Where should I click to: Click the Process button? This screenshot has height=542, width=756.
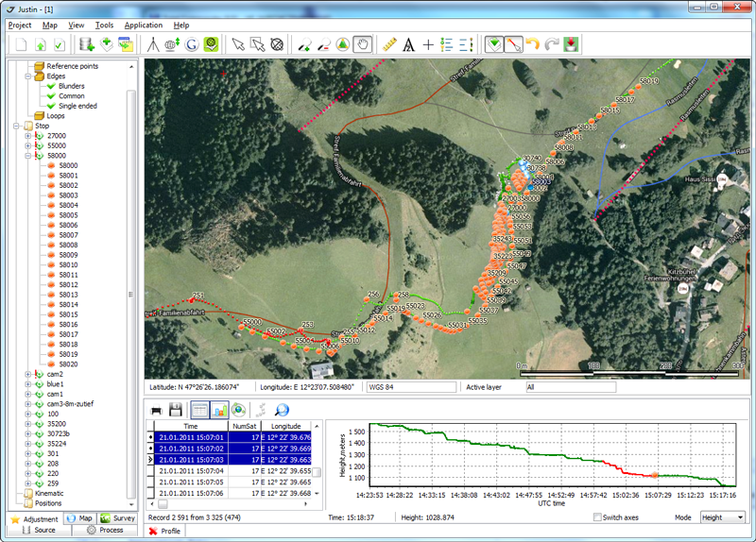point(105,530)
